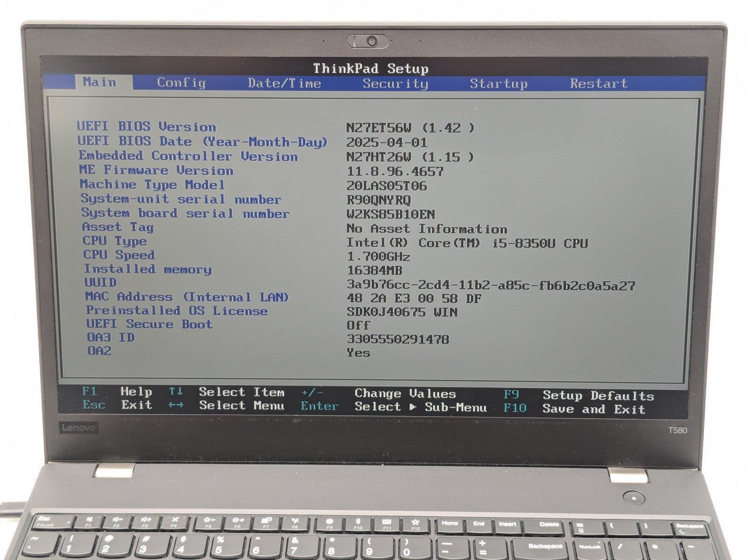
Task: Click the F9 Setup Defaults hint
Action: (x=579, y=395)
